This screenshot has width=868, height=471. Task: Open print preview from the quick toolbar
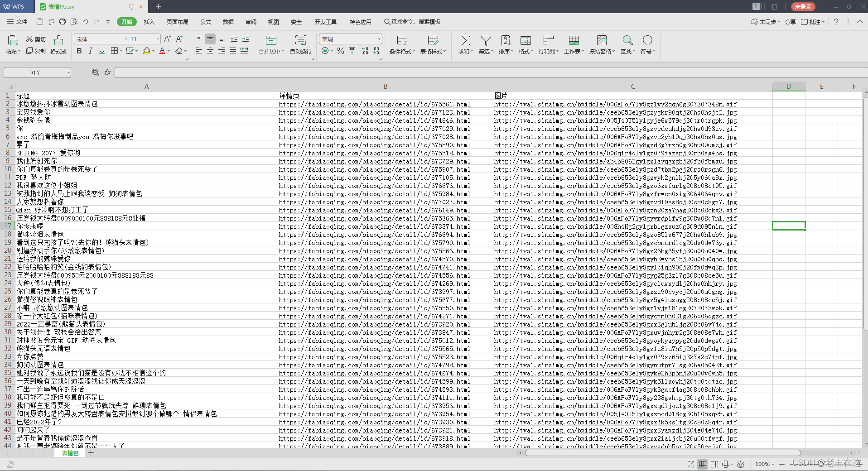(74, 22)
